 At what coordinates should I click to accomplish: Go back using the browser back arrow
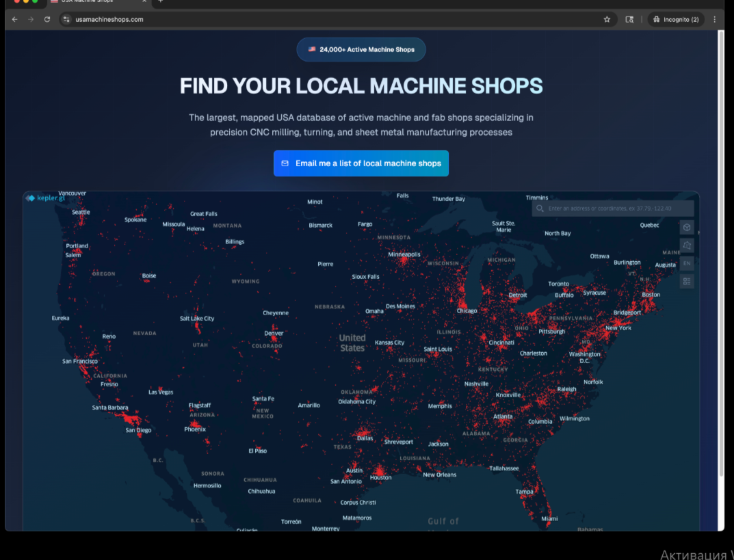point(15,19)
